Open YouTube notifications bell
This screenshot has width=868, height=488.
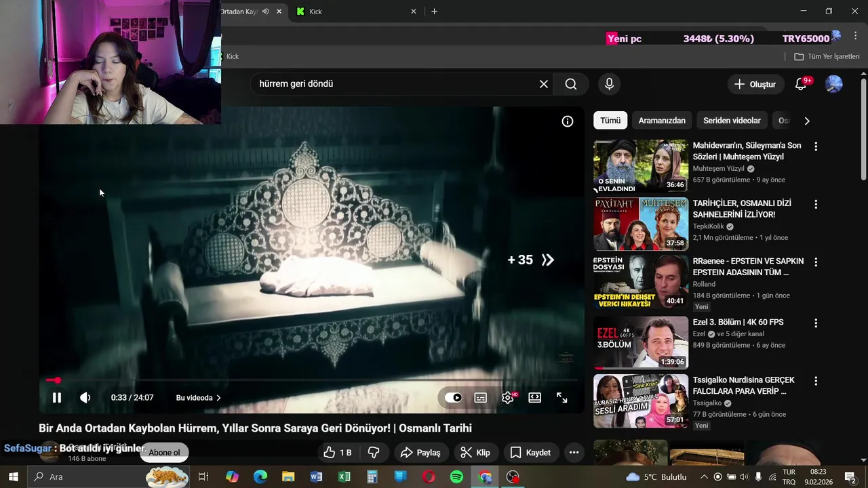pos(801,84)
